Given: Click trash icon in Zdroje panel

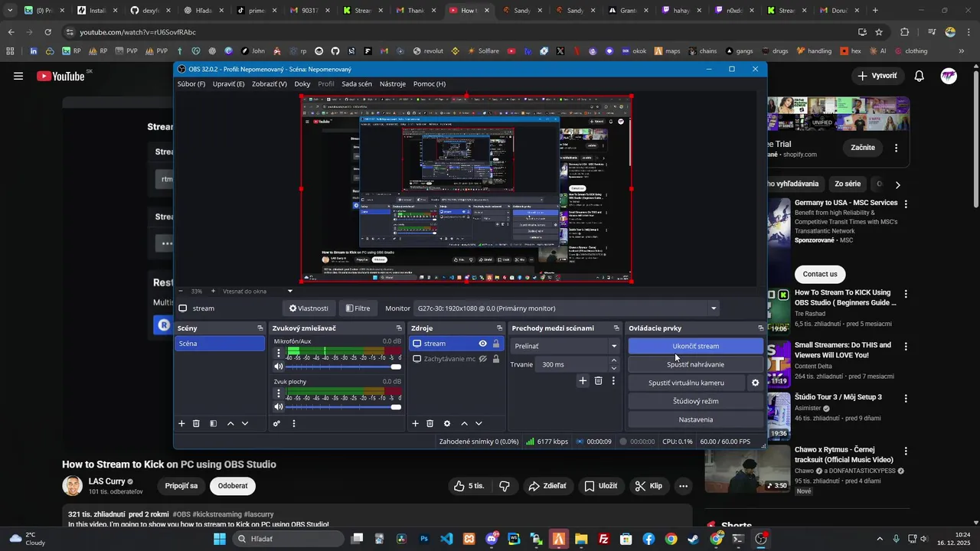Looking at the screenshot, I should tap(430, 423).
